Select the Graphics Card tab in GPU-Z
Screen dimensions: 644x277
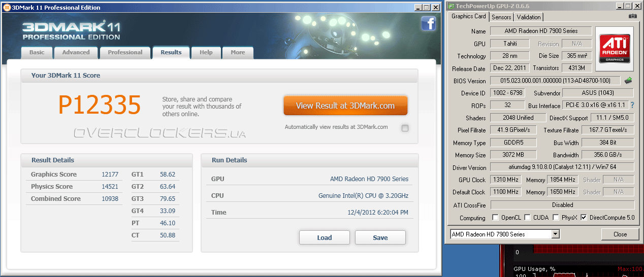[468, 16]
